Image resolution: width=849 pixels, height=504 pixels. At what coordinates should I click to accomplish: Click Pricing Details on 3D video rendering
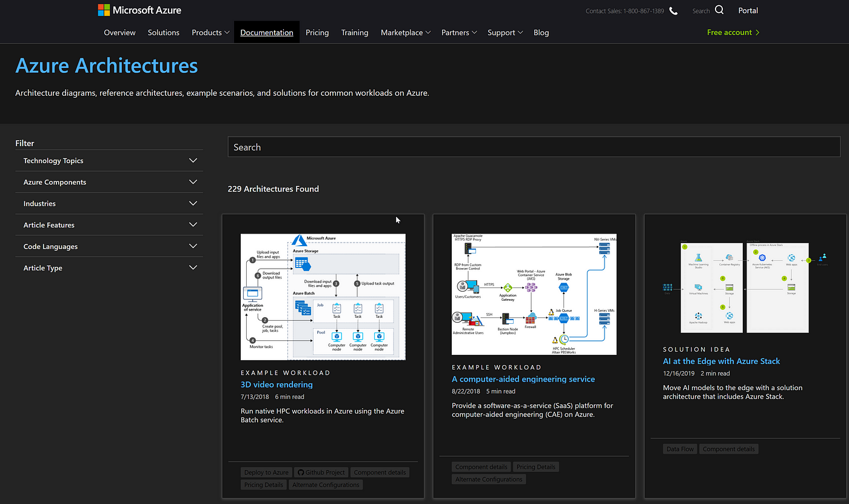[x=264, y=485]
